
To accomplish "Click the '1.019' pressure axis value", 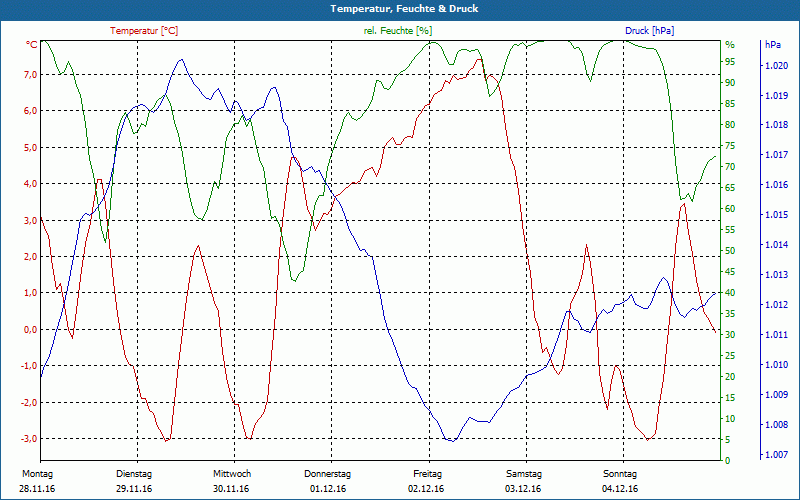I will [776, 95].
